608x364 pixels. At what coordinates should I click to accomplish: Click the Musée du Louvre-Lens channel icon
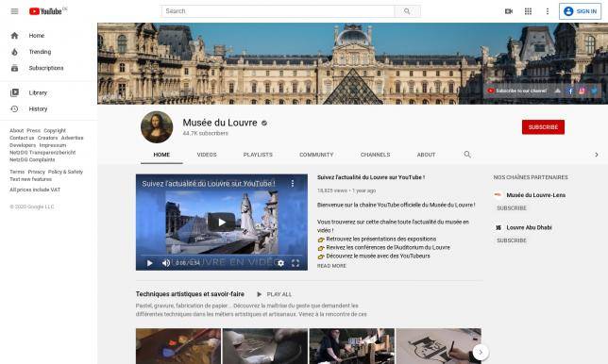tap(498, 195)
